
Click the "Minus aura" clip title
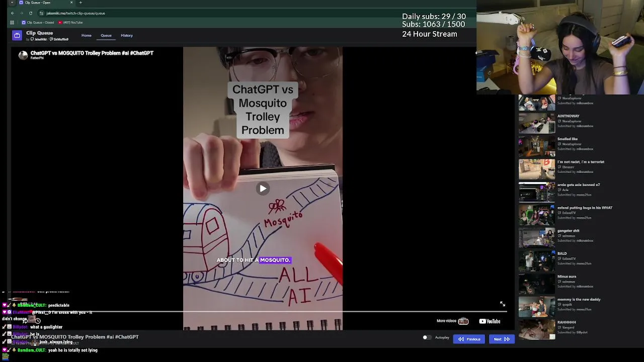(567, 277)
